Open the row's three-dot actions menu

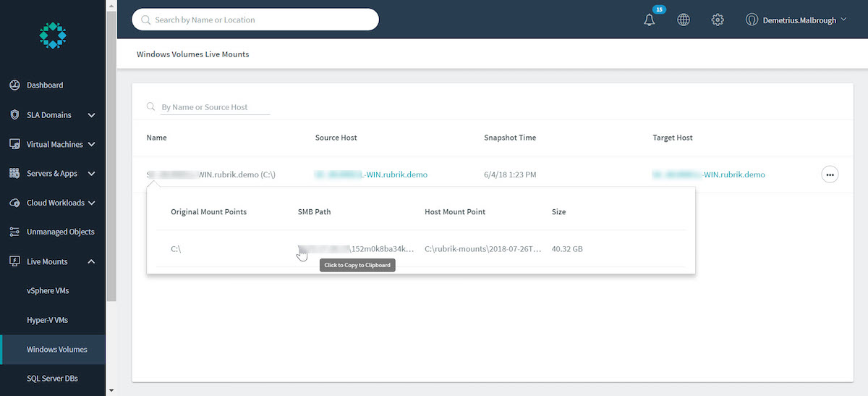tap(830, 174)
